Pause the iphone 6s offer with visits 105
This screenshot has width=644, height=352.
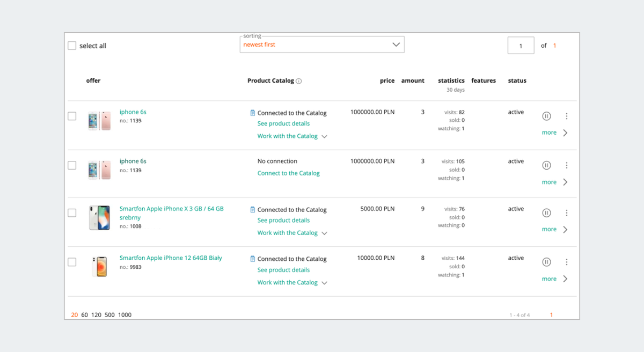(x=546, y=165)
